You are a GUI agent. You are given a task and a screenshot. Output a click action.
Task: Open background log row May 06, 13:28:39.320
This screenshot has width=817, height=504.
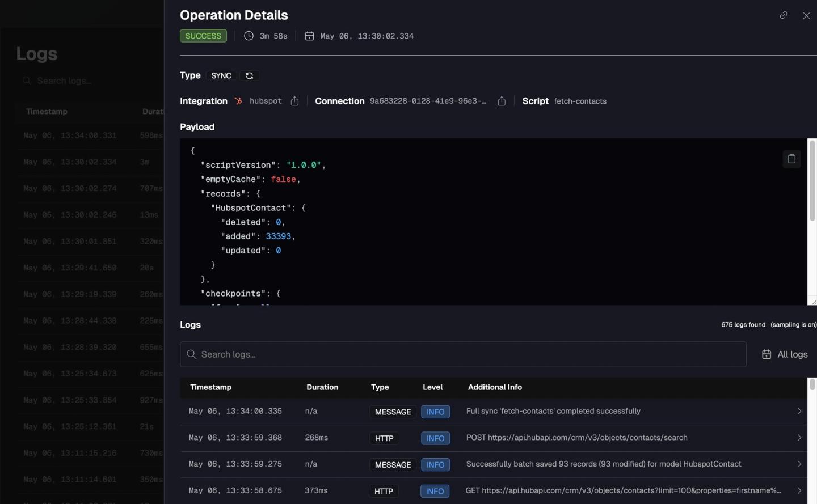pyautogui.click(x=91, y=347)
